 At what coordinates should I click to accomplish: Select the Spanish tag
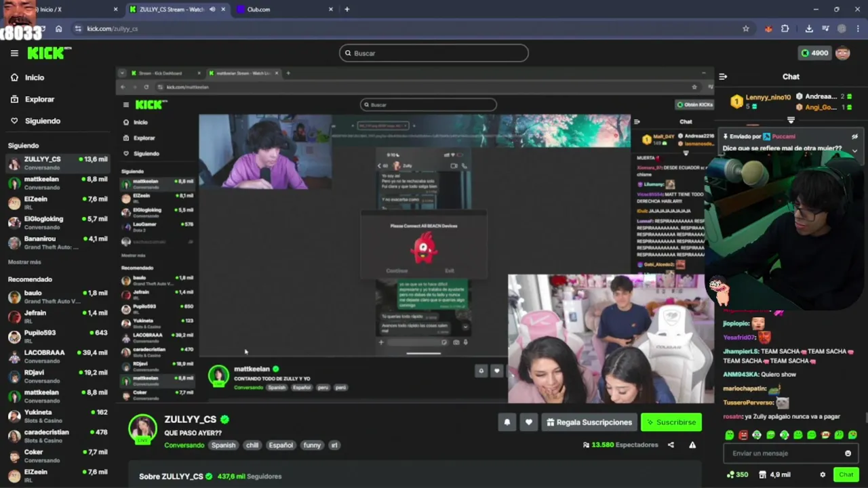[223, 445]
